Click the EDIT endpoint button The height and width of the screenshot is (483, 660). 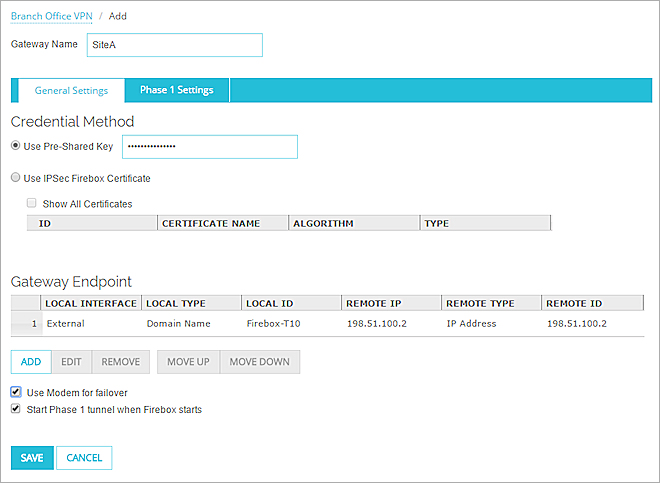click(x=71, y=361)
